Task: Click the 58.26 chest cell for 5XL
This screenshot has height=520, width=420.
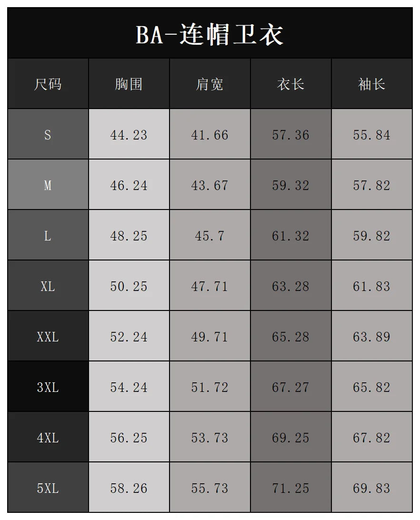Action: 129,488
